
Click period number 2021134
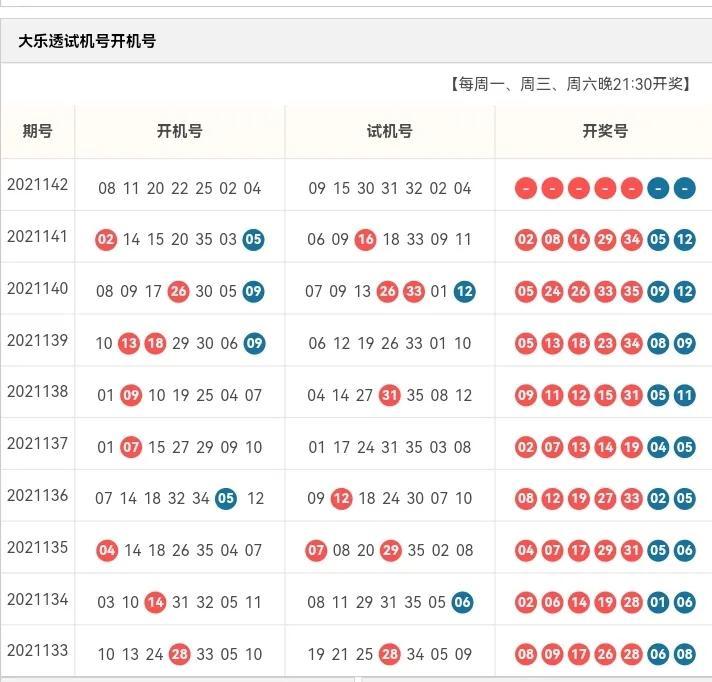coord(38,599)
